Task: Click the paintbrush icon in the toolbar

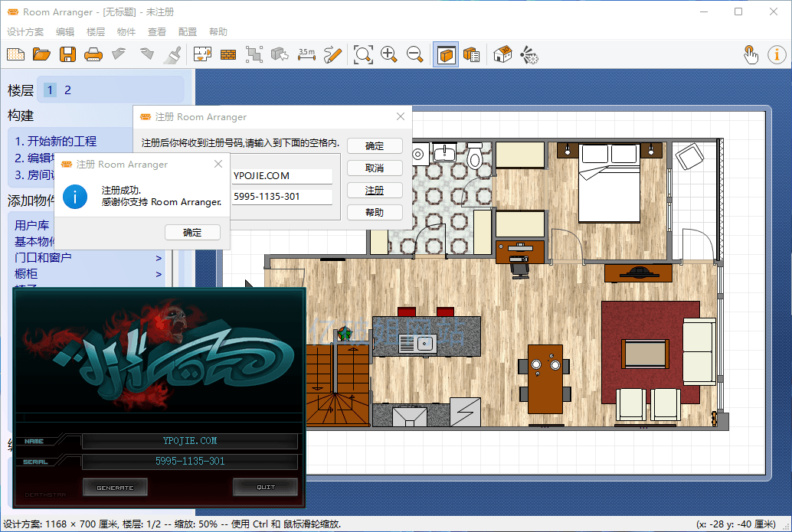Action: (173, 54)
